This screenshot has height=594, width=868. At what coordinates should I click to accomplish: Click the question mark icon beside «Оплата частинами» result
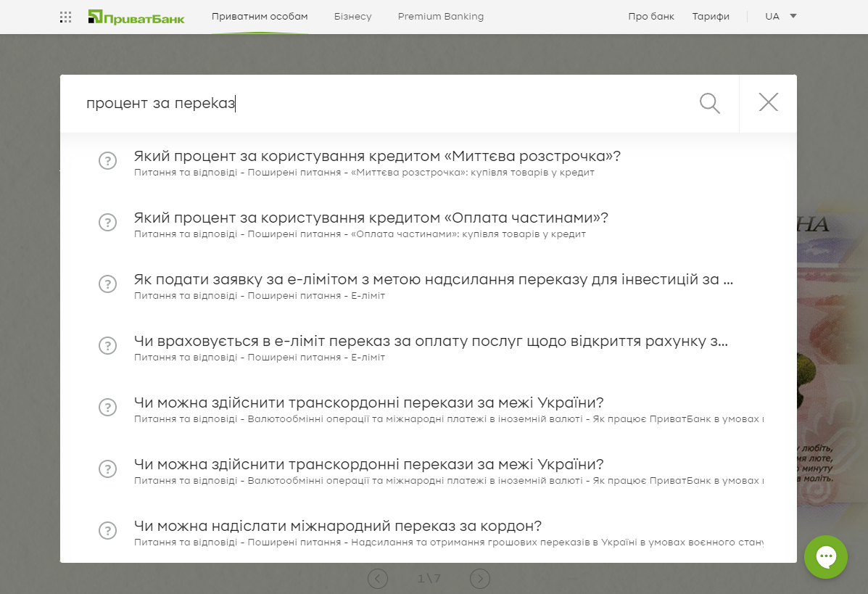(x=107, y=223)
